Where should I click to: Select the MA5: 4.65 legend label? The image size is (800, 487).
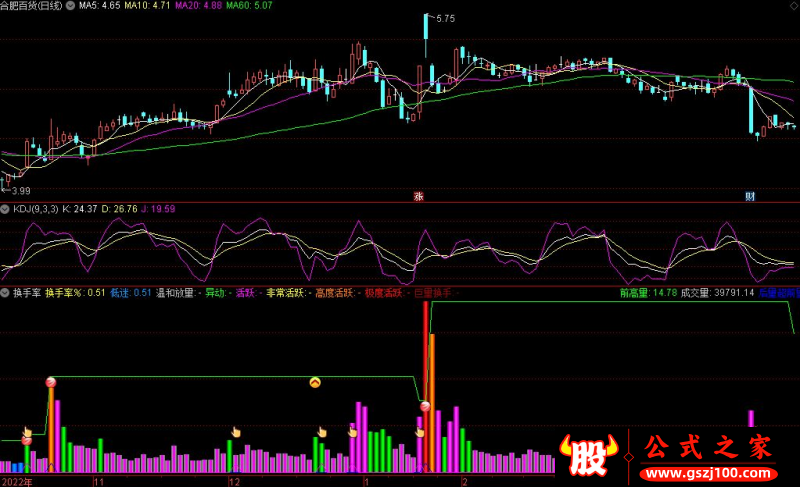coord(99,6)
